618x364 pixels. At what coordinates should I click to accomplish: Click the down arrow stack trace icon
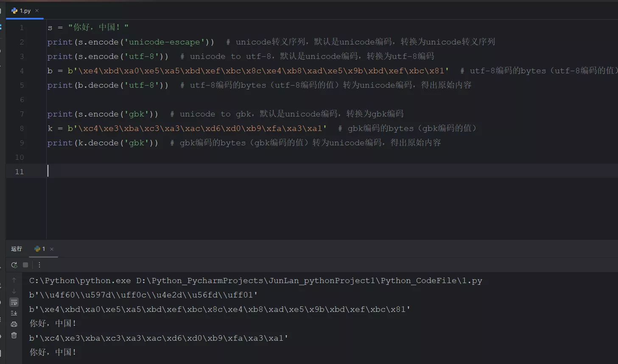click(x=14, y=291)
